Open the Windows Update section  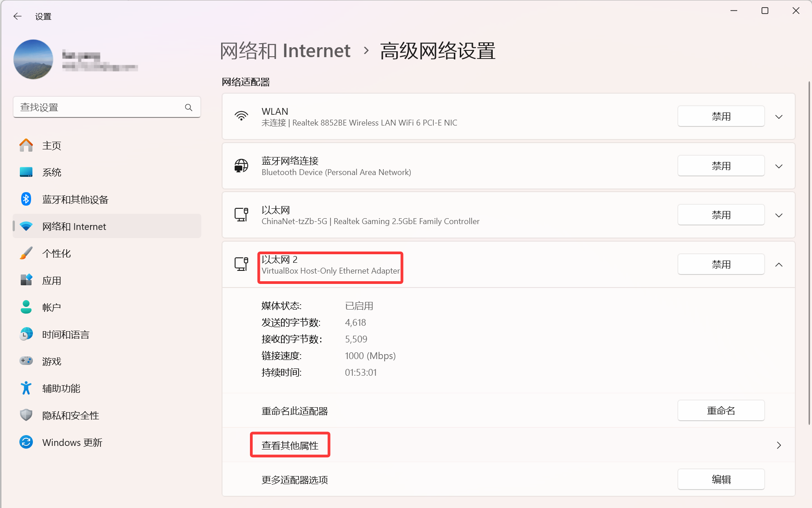72,442
